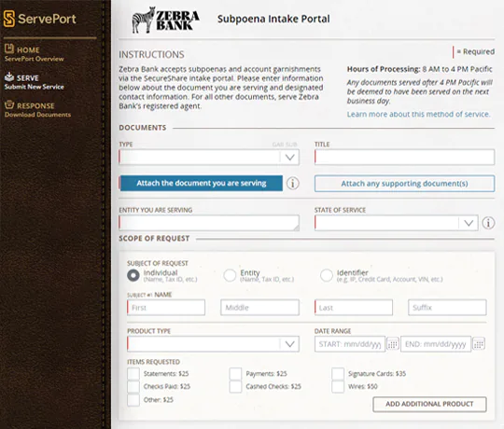
Task: Select the Individual subject radio button
Action: (133, 275)
